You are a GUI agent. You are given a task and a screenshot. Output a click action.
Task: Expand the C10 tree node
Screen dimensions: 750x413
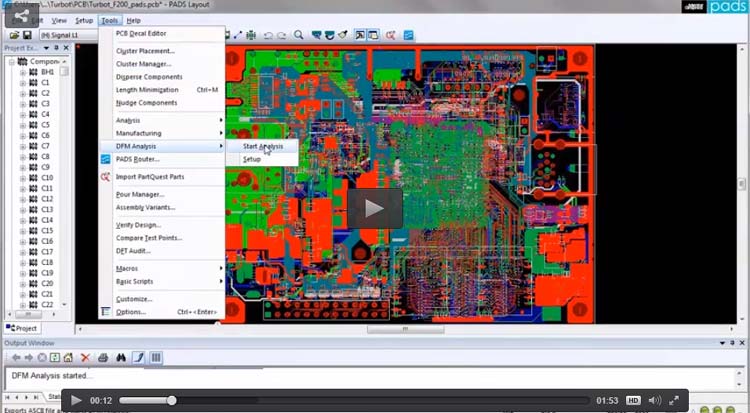[x=22, y=178]
